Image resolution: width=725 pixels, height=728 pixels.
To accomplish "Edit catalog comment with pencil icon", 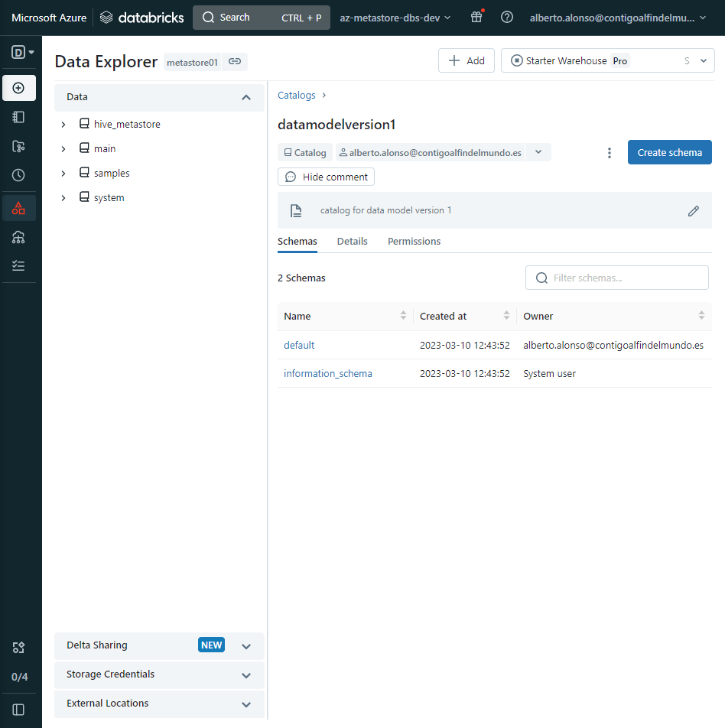I will tap(694, 210).
